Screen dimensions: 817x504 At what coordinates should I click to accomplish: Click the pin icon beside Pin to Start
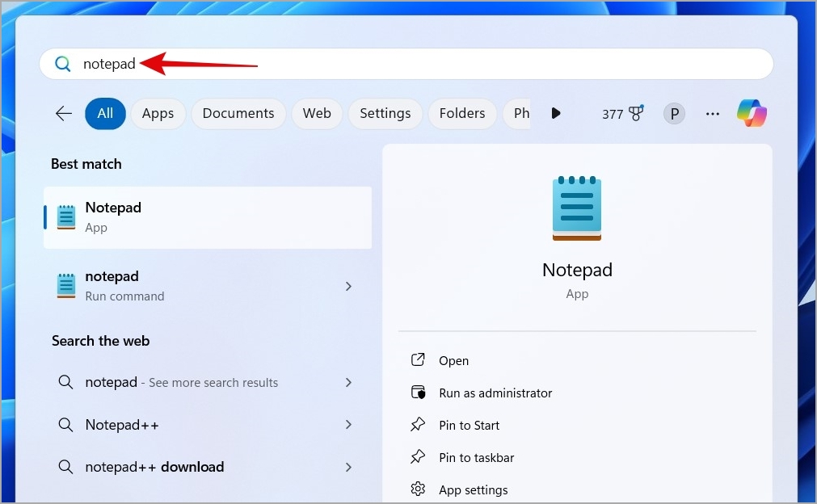(418, 424)
